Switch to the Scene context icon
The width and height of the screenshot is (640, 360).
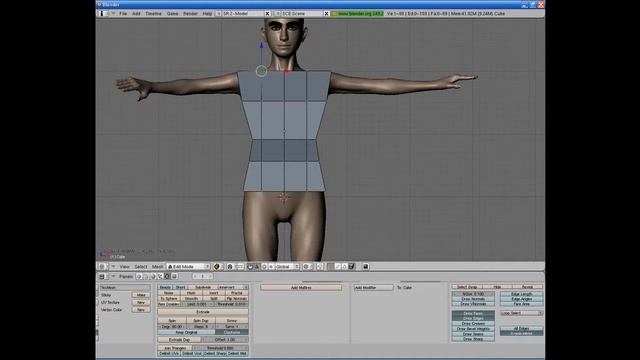tap(174, 276)
